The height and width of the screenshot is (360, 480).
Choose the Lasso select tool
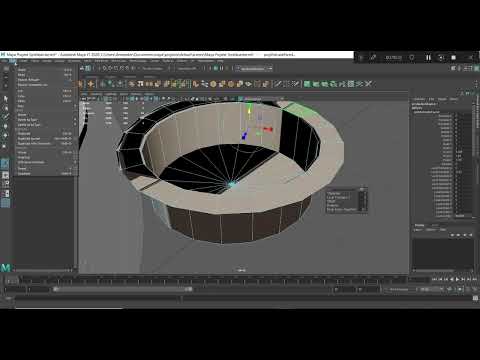pyautogui.click(x=6, y=108)
